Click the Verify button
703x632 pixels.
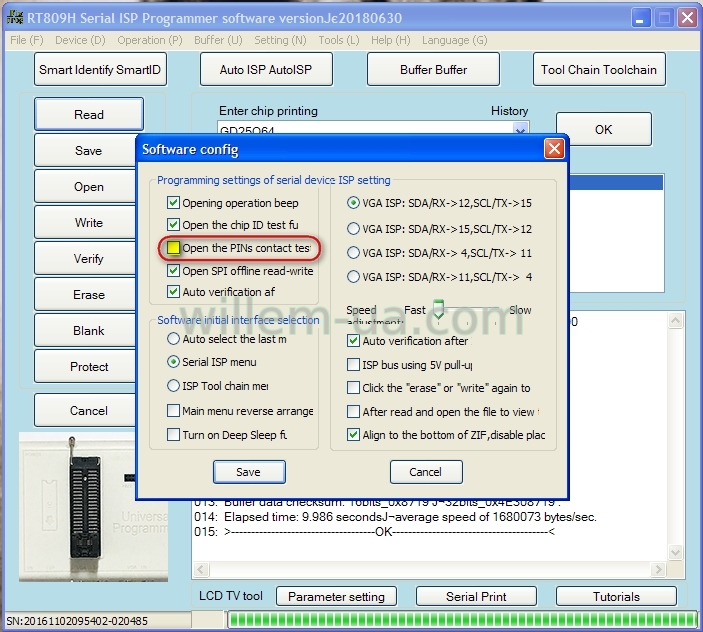pyautogui.click(x=85, y=258)
